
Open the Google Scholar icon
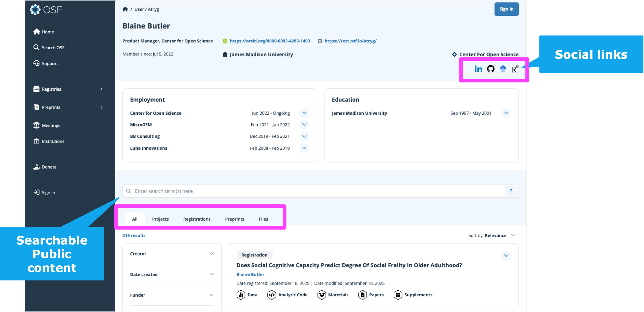pyautogui.click(x=503, y=69)
